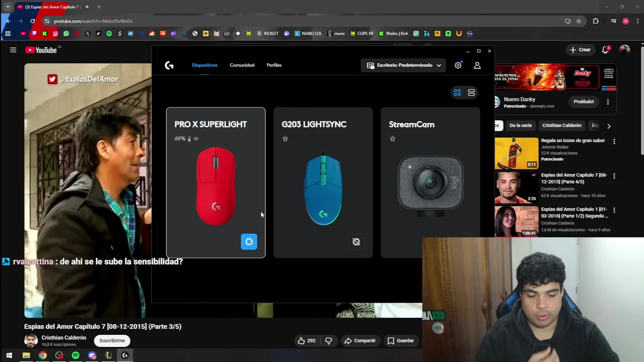Image resolution: width=644 pixels, height=362 pixels.
Task: Open Cristhian Calderón channel avatar
Action: [x=31, y=340]
